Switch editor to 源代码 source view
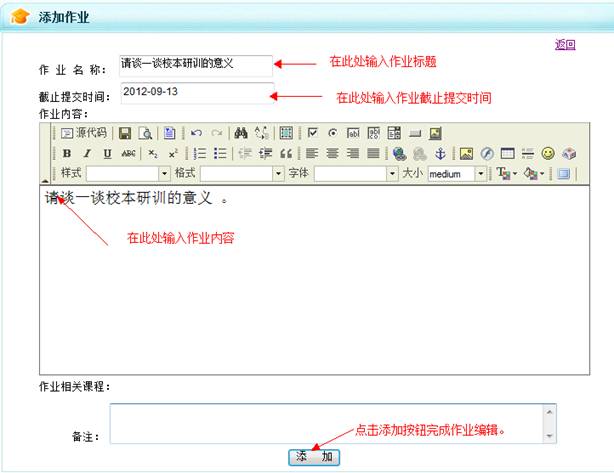 (x=84, y=133)
